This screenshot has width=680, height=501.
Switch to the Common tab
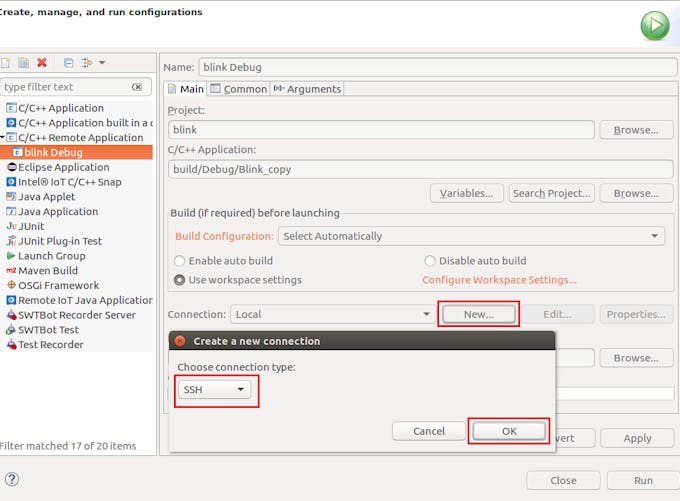coord(238,89)
